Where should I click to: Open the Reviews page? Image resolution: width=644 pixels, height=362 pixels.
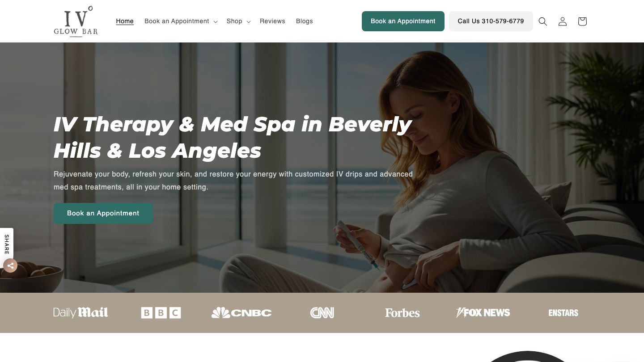tap(272, 21)
